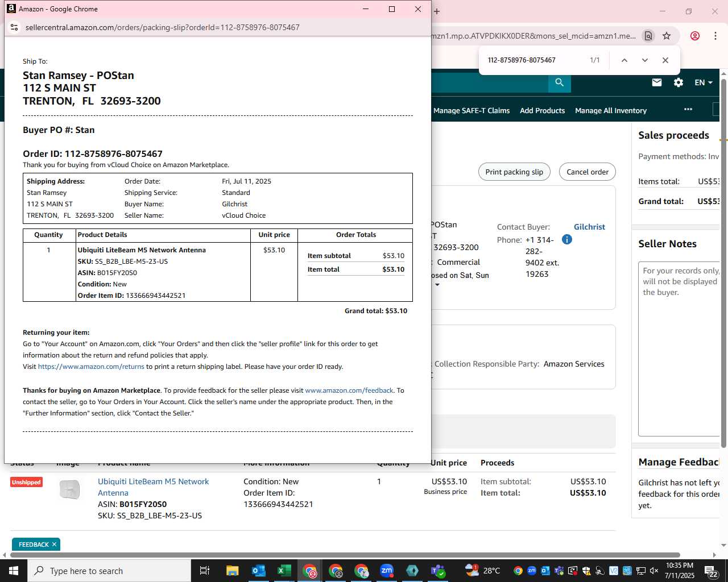Click the Amazon favicon in popup title bar

11,9
